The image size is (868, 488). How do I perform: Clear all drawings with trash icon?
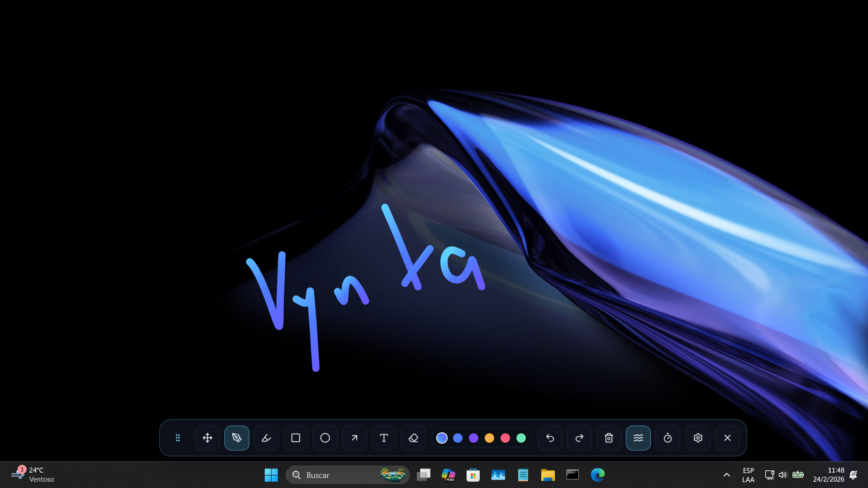coord(609,438)
